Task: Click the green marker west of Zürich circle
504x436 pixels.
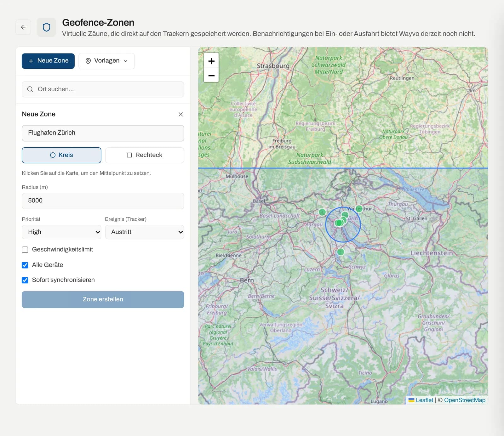Action: (x=322, y=212)
